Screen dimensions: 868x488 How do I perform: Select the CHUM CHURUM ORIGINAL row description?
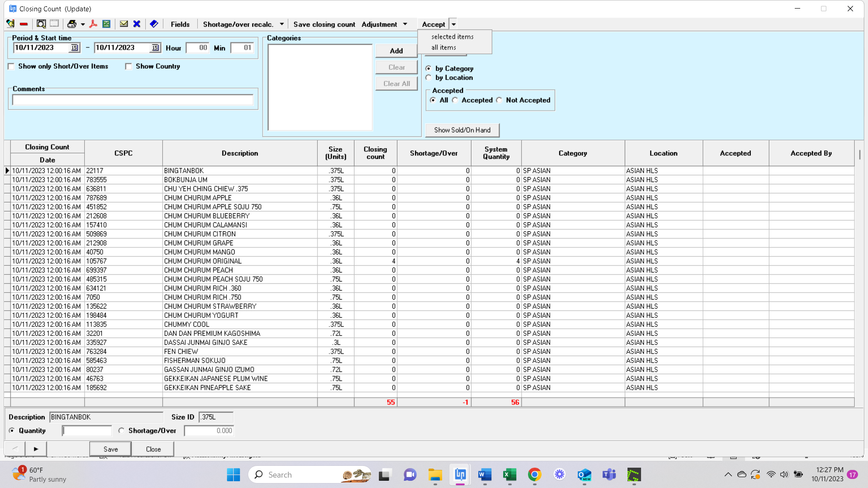pyautogui.click(x=240, y=261)
